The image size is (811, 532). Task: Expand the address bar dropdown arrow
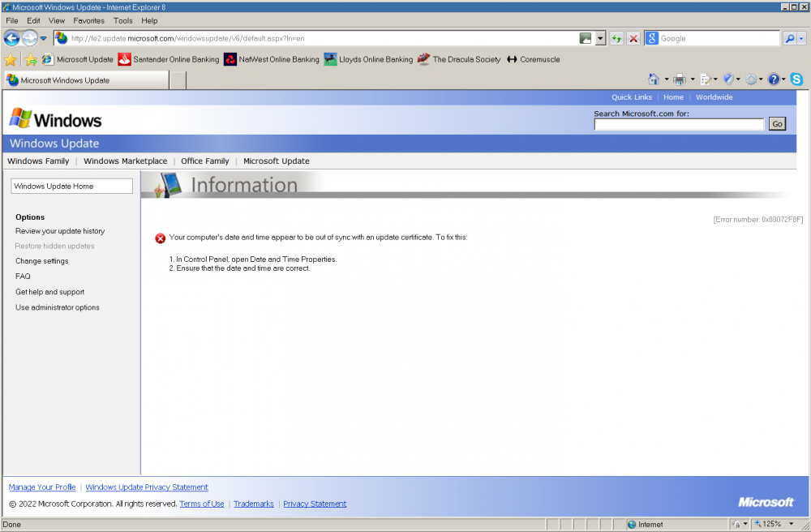pyautogui.click(x=600, y=38)
